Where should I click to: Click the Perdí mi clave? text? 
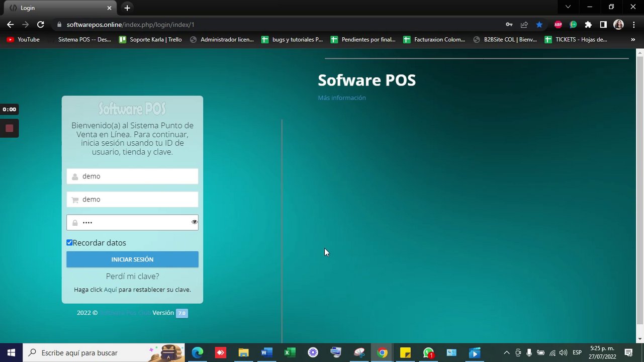132,276
